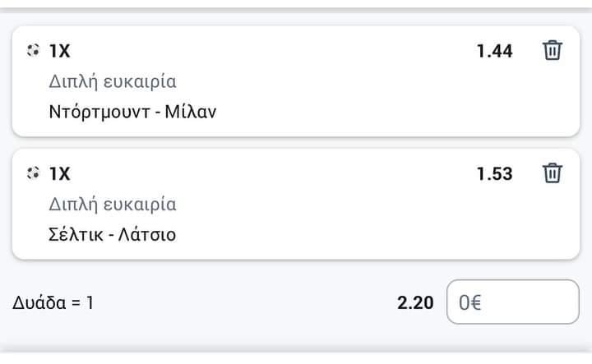Screen dimensions: 592x364
Task: Remove the Σέλτικ - Λάτσιο bet
Action: pos(553,173)
